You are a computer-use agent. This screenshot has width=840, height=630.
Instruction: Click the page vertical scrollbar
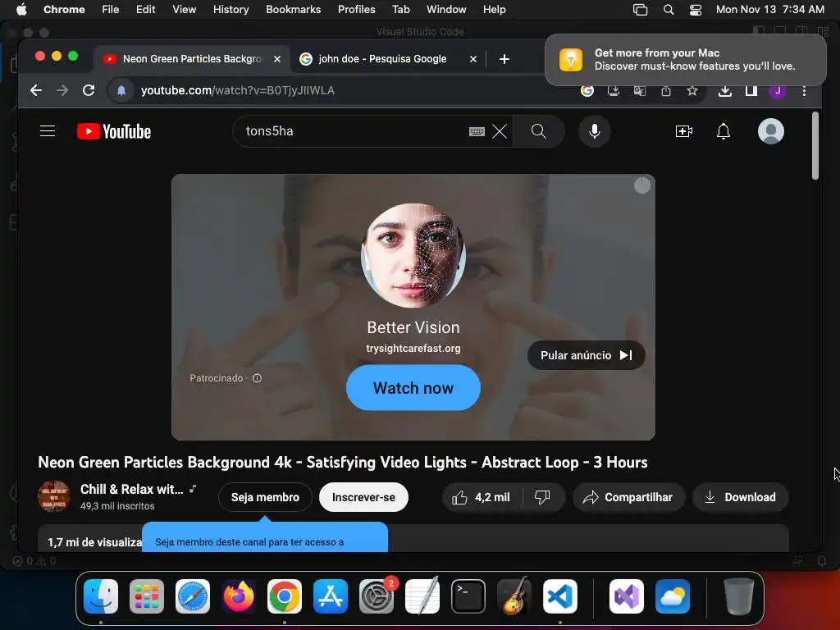(x=815, y=146)
